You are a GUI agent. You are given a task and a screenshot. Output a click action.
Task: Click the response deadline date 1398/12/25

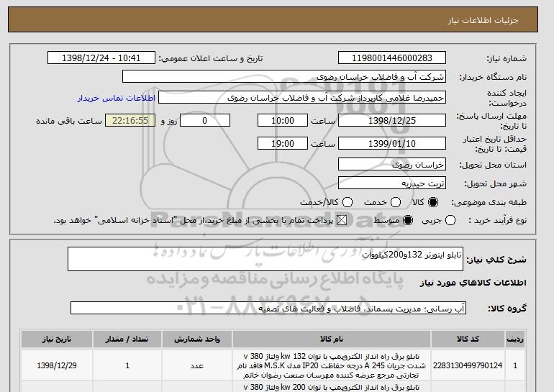(x=392, y=120)
